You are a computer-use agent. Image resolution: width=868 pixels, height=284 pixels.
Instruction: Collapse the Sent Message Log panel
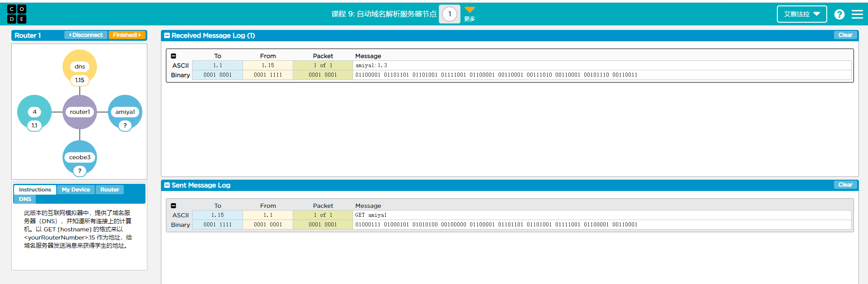167,185
